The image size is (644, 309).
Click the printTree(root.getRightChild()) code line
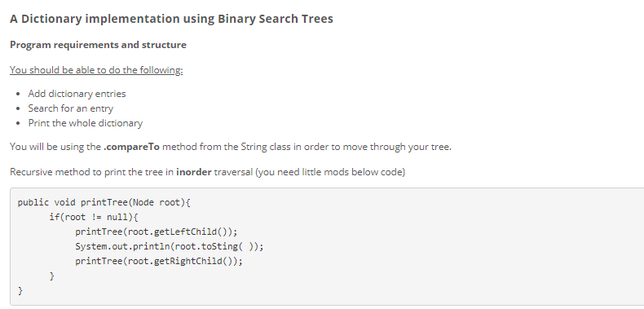[x=159, y=262]
